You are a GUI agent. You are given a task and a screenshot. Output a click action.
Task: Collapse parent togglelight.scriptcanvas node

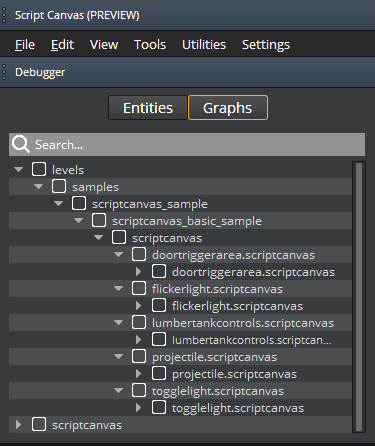point(118,390)
